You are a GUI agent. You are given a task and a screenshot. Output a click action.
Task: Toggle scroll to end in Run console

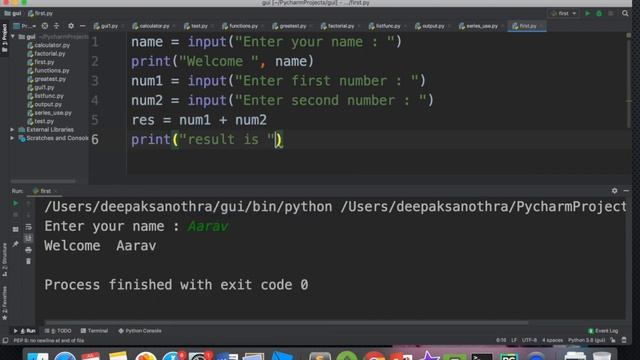click(29, 238)
